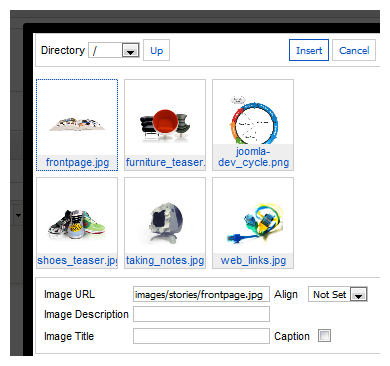The image size is (390, 366).
Task: Click the web_links.jpg file name link
Action: 253,260
